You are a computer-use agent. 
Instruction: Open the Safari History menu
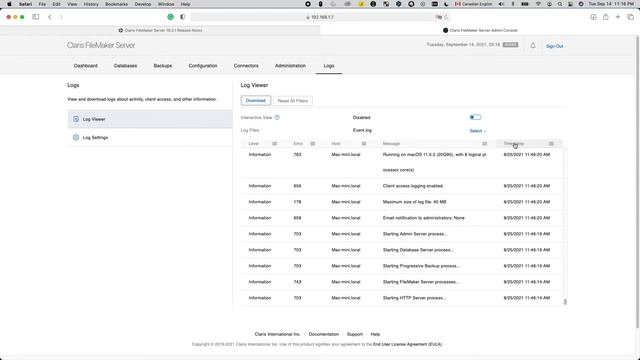pos(91,4)
